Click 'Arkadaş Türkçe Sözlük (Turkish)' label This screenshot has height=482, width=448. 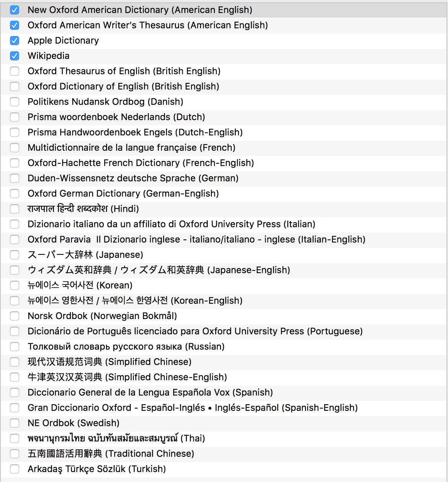pyautogui.click(x=97, y=469)
